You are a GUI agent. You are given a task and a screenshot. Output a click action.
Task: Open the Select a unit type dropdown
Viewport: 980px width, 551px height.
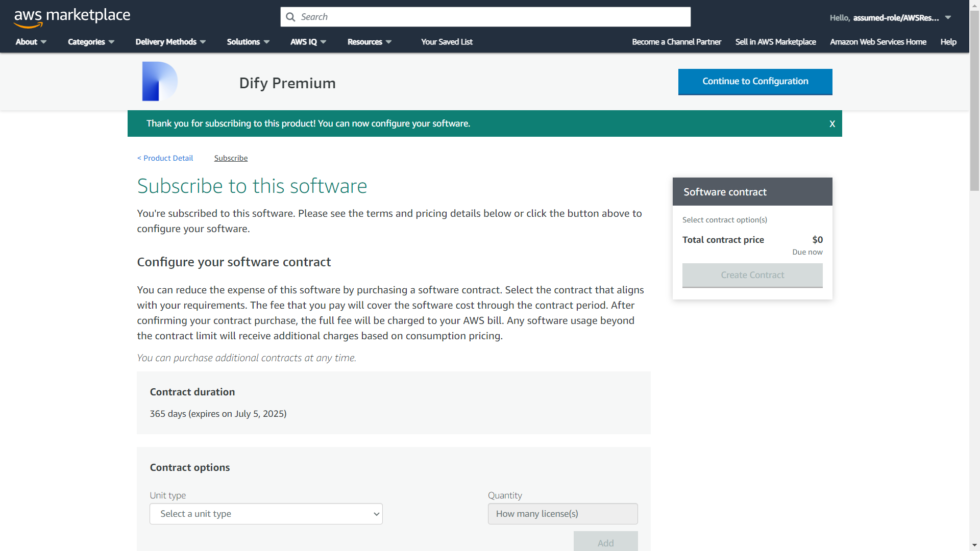coord(266,514)
